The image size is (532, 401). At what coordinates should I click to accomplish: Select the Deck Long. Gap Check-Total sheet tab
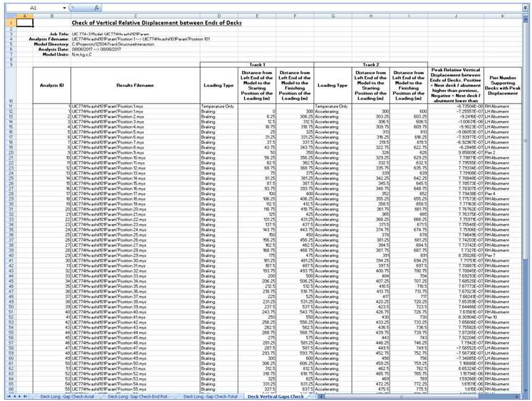[212, 396]
